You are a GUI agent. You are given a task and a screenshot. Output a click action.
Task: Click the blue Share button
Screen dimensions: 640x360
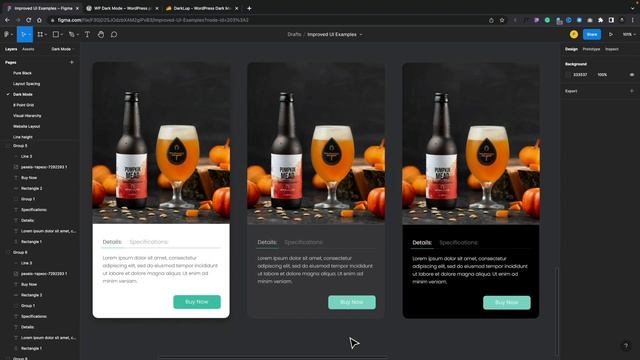[592, 34]
